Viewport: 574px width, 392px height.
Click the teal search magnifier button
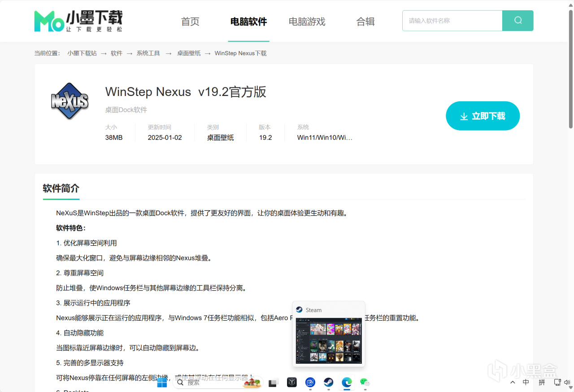[x=518, y=21]
